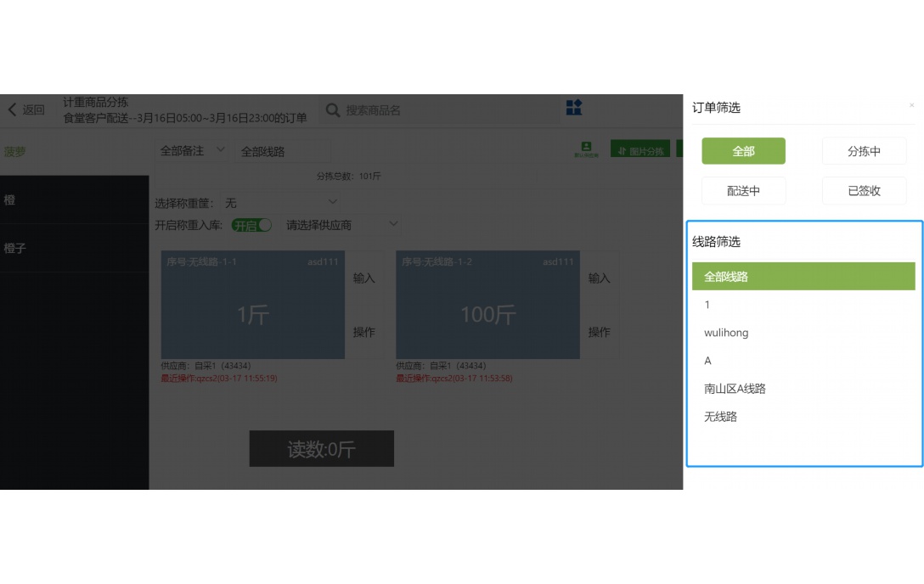Click the 已签收 signed filter
This screenshot has height=584, width=924.
point(864,190)
